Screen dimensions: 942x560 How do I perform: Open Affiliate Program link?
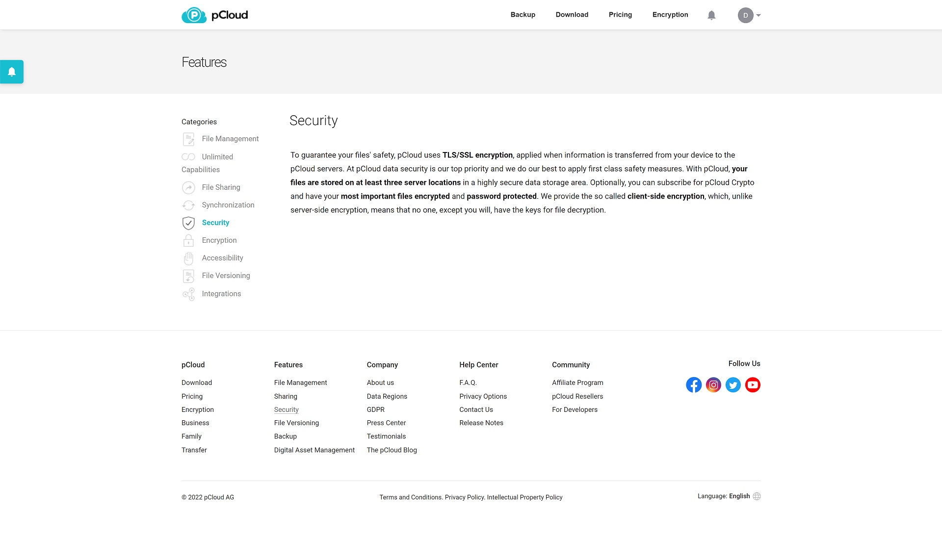(577, 382)
